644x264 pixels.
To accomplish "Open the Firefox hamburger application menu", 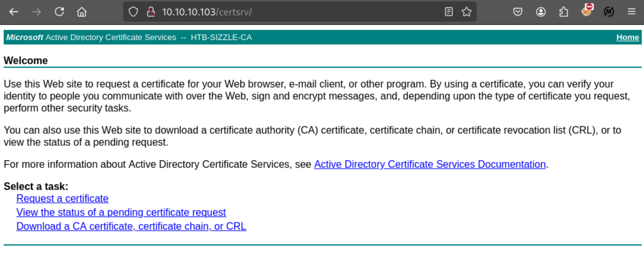I will [x=631, y=12].
